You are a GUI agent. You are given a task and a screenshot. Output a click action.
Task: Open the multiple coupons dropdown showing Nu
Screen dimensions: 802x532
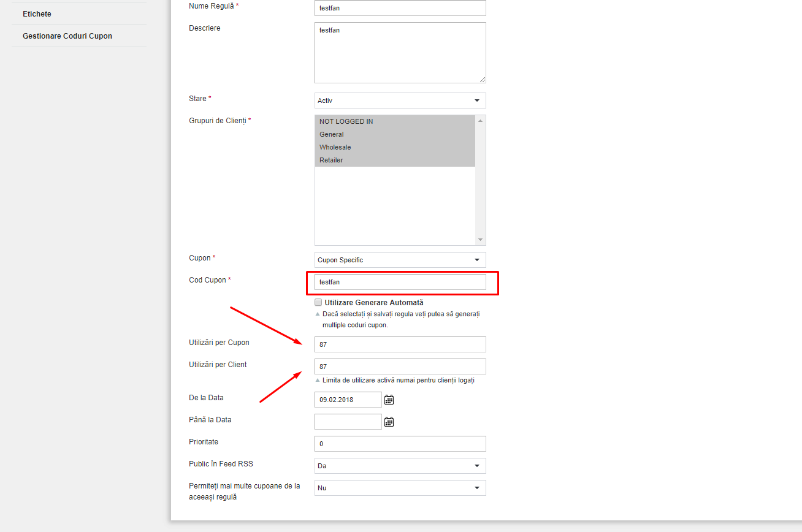[400, 488]
